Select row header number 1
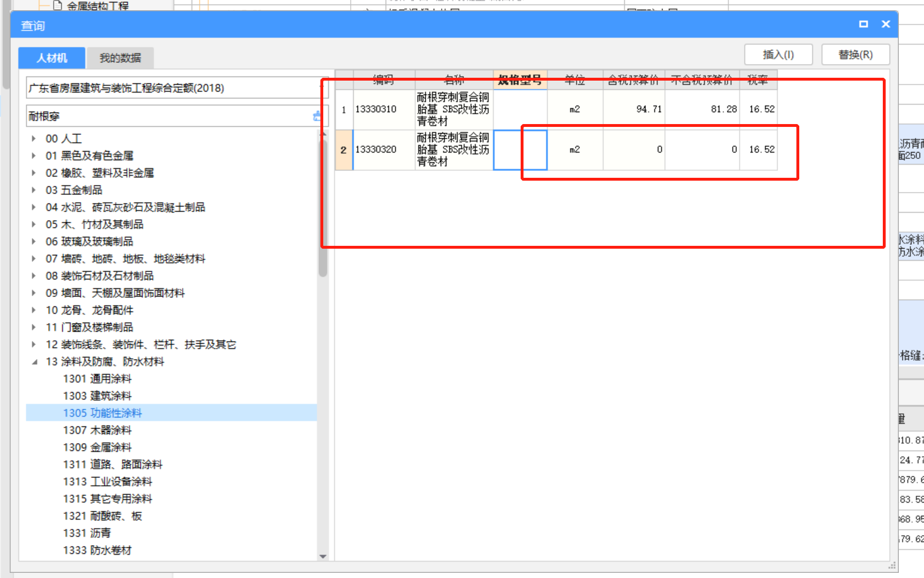Viewport: 924px width, 578px height. click(344, 110)
